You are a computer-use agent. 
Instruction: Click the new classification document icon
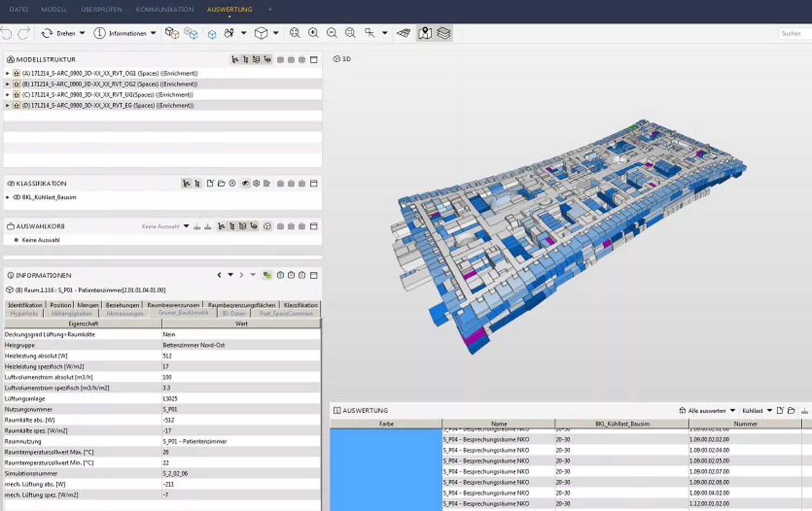click(210, 183)
